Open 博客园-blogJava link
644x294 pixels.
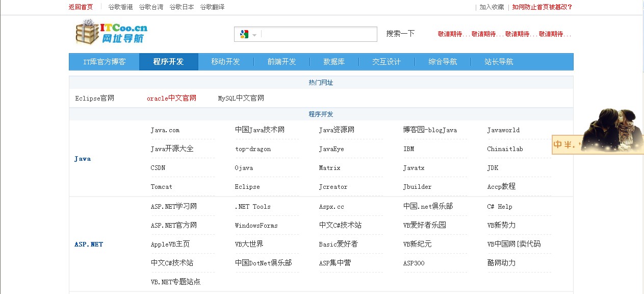tap(430, 130)
